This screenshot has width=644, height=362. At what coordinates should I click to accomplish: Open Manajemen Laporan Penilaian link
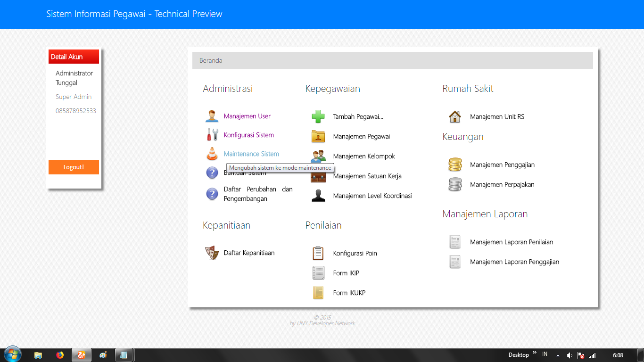tap(511, 242)
